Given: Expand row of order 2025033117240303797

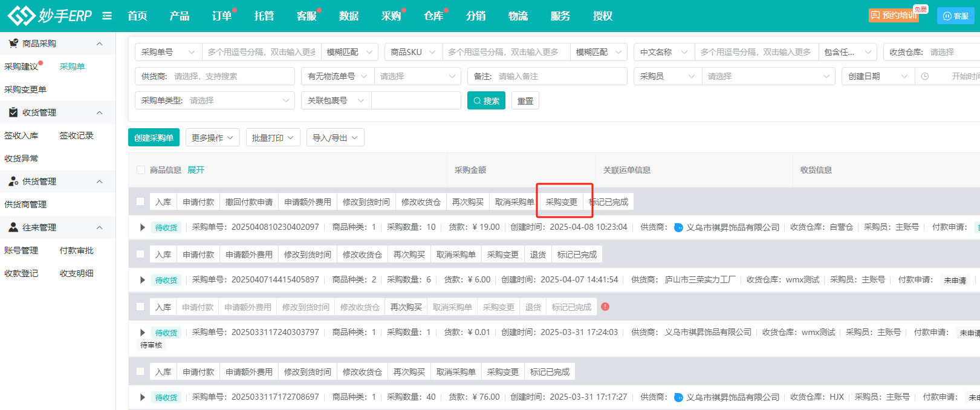Looking at the screenshot, I should pos(143,333).
